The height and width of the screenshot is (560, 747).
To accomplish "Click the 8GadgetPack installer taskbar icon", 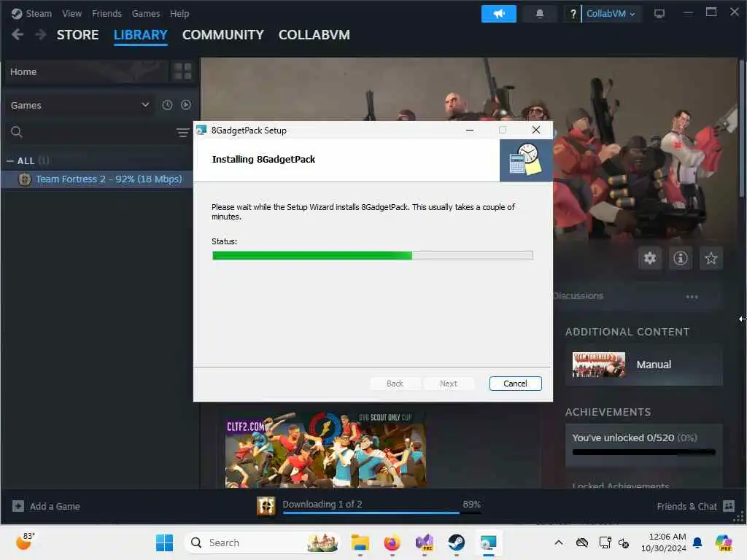I will 488,542.
